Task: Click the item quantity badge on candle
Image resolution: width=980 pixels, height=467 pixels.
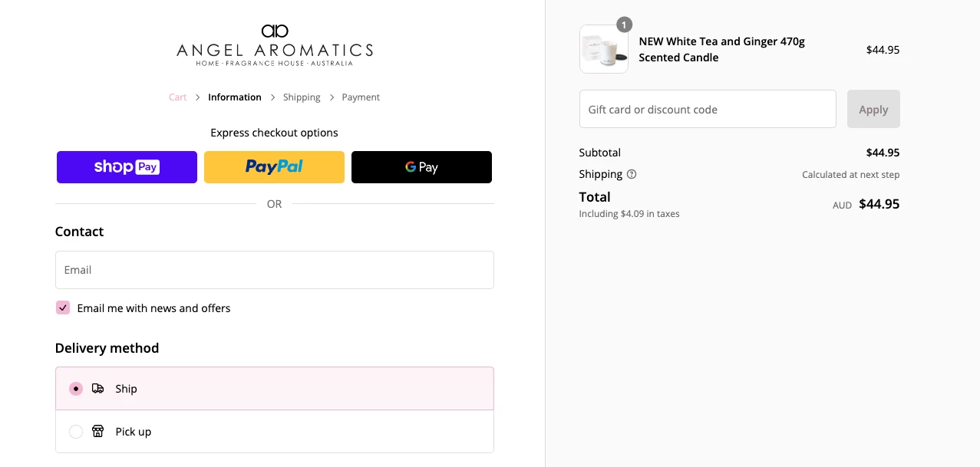Action: pos(625,25)
